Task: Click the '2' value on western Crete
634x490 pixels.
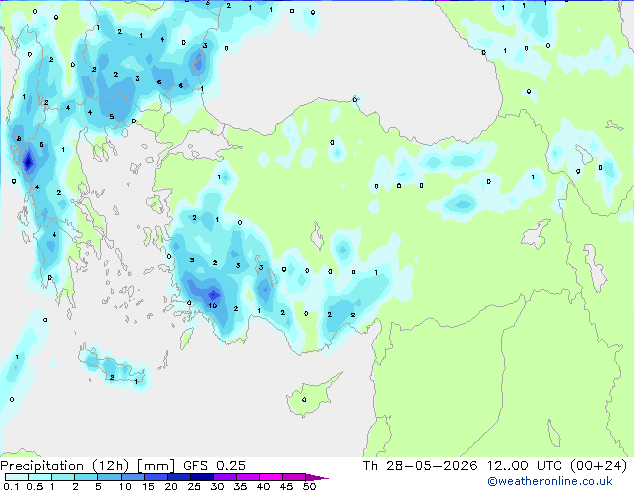Action: tap(112, 377)
